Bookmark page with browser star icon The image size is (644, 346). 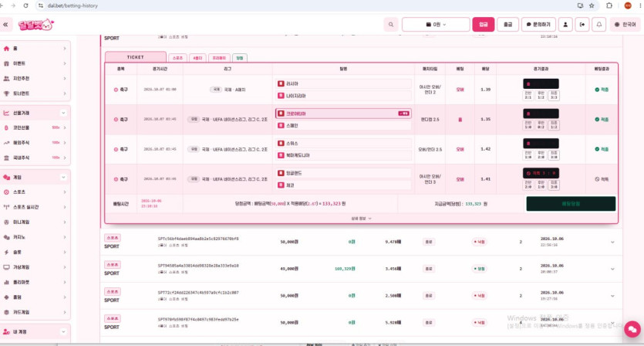click(592, 5)
